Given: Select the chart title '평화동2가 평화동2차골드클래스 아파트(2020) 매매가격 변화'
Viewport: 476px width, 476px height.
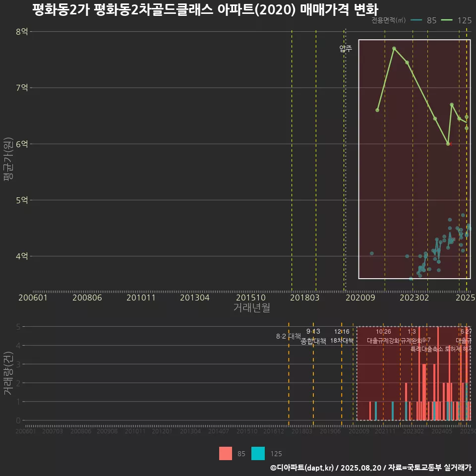Looking at the screenshot, I should pos(205,9).
